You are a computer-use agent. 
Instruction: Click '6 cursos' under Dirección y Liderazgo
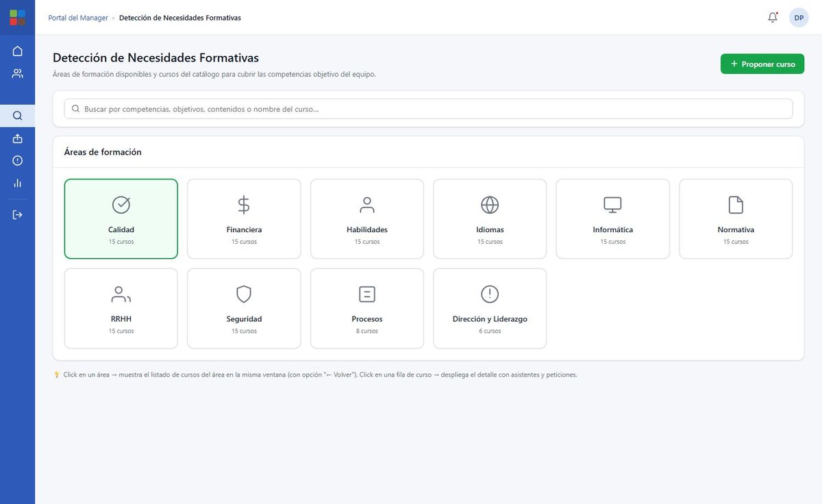point(490,331)
